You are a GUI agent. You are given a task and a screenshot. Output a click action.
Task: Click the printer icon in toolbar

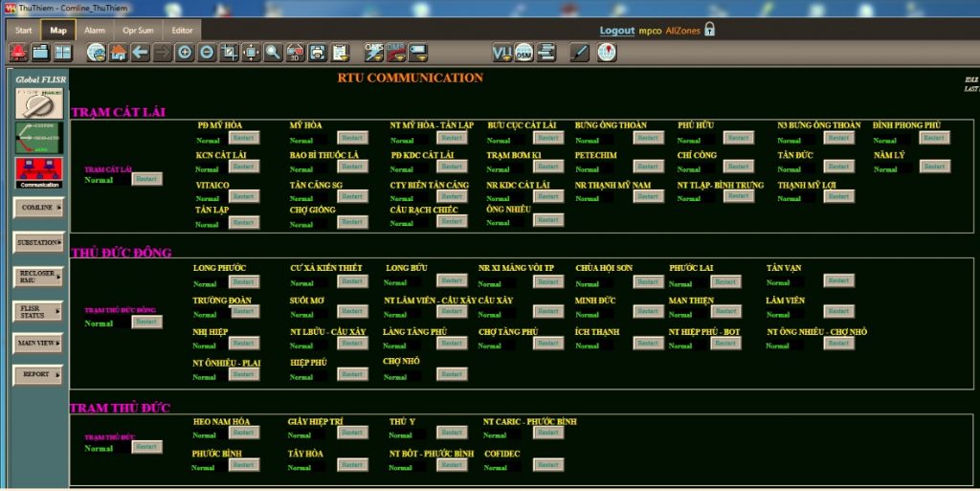[x=317, y=53]
